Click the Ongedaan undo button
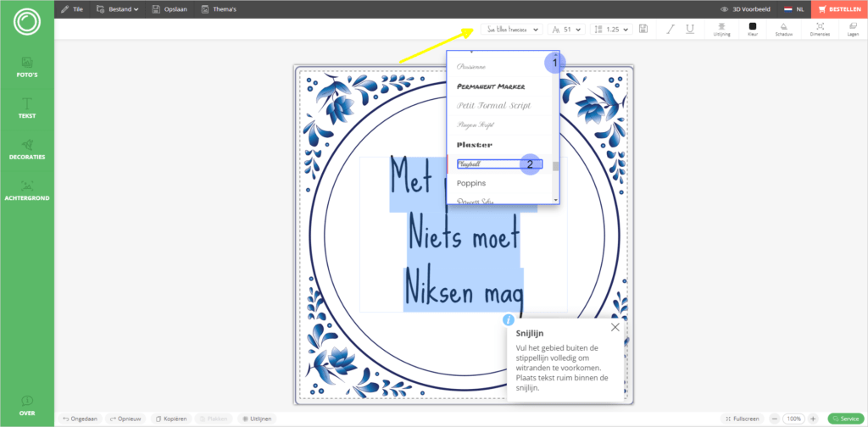Image resolution: width=868 pixels, height=427 pixels. pyautogui.click(x=78, y=419)
